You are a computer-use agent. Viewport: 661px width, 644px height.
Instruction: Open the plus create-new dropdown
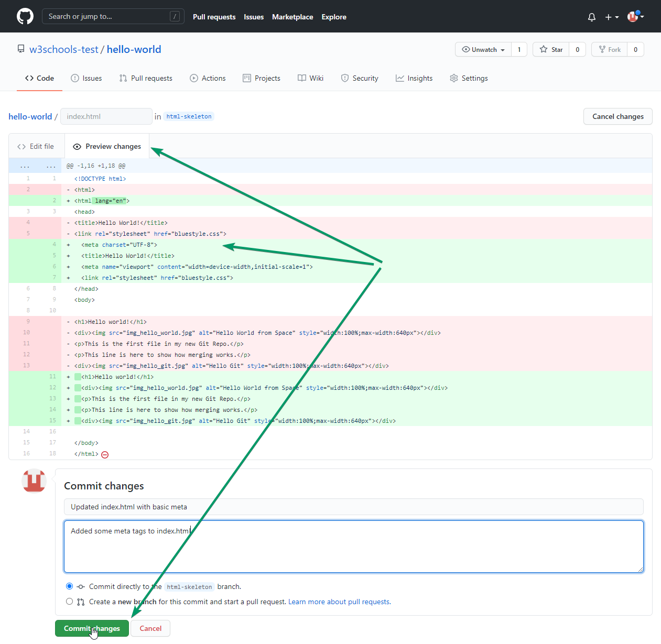pos(611,17)
